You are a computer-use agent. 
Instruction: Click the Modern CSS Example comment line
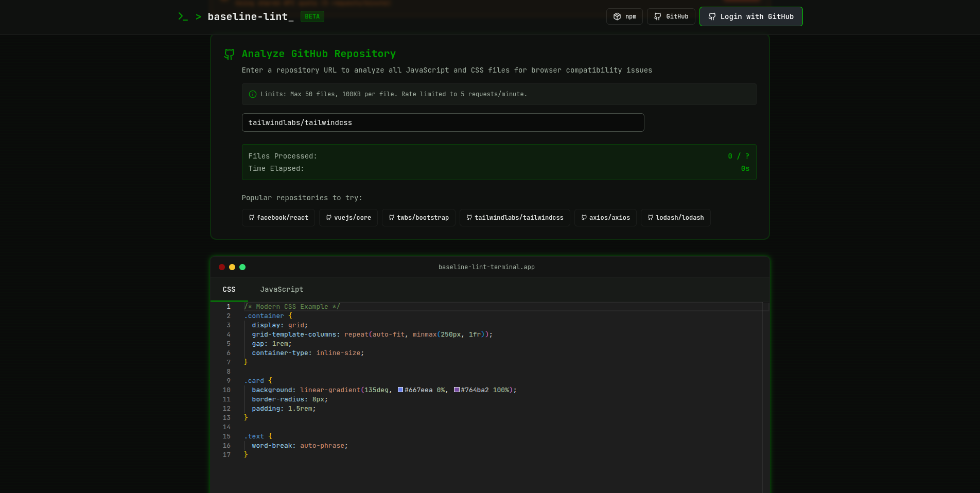tap(292, 307)
